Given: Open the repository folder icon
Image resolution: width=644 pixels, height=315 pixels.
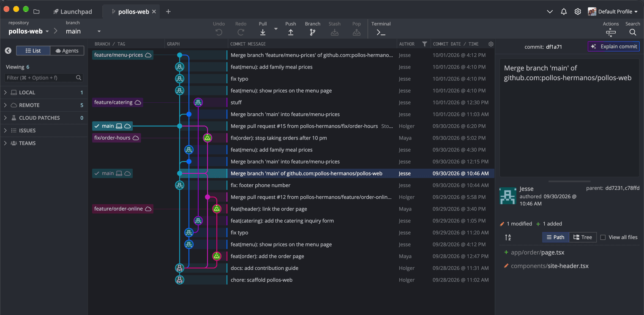Looking at the screenshot, I should 36,11.
